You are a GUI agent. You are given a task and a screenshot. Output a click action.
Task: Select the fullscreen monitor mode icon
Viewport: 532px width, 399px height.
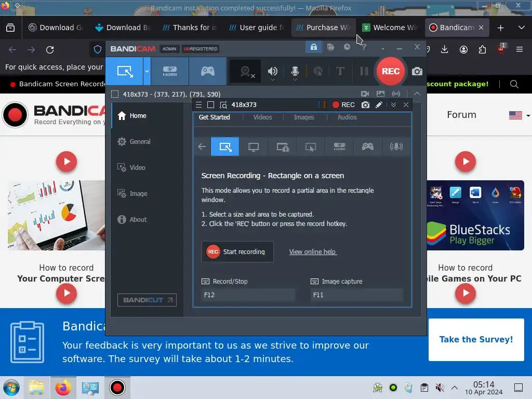tap(254, 147)
